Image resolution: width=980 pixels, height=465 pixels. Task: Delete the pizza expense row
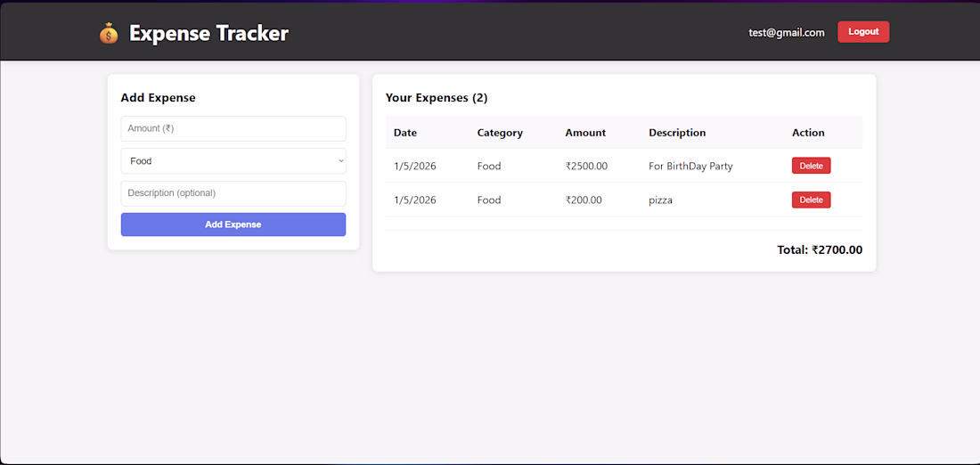[811, 200]
